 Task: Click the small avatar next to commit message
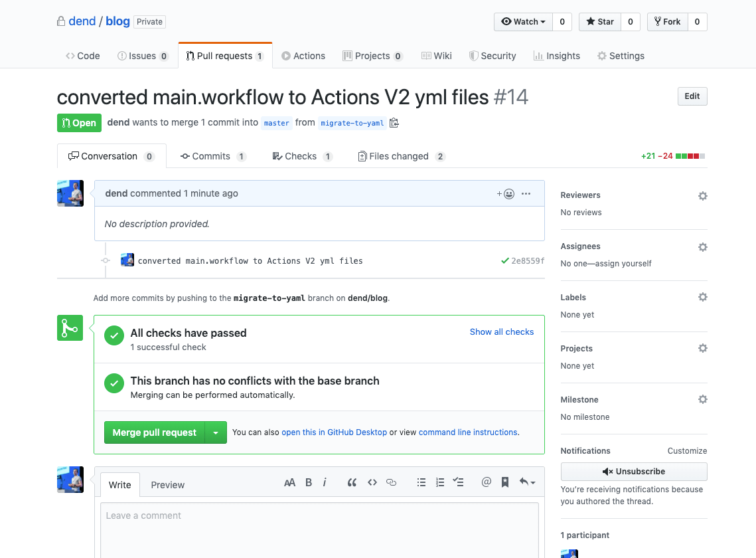[x=127, y=260]
